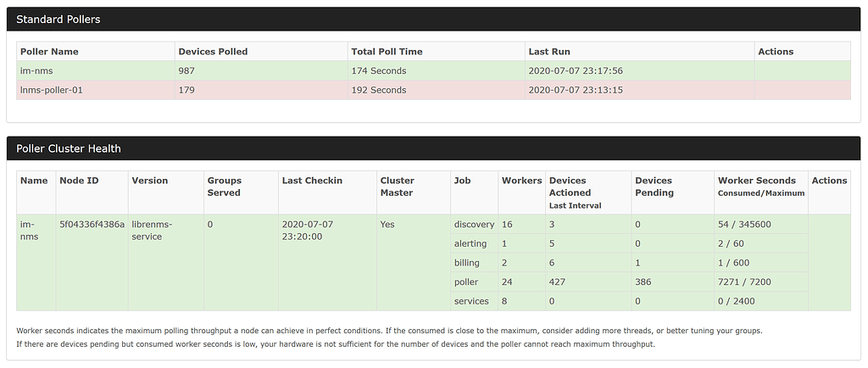Image resolution: width=868 pixels, height=368 pixels.
Task: Select im-nms in the Standard Pollers table
Action: point(36,71)
